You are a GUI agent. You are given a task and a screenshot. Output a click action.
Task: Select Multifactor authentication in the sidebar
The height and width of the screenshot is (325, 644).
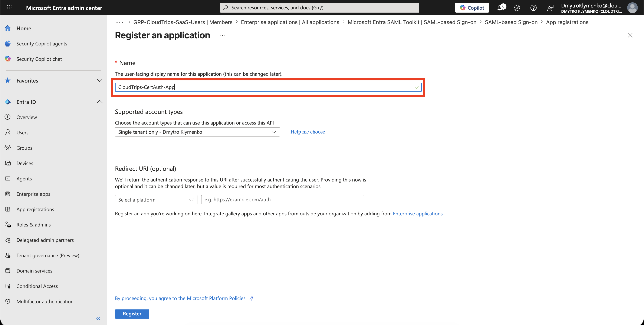[45, 302]
